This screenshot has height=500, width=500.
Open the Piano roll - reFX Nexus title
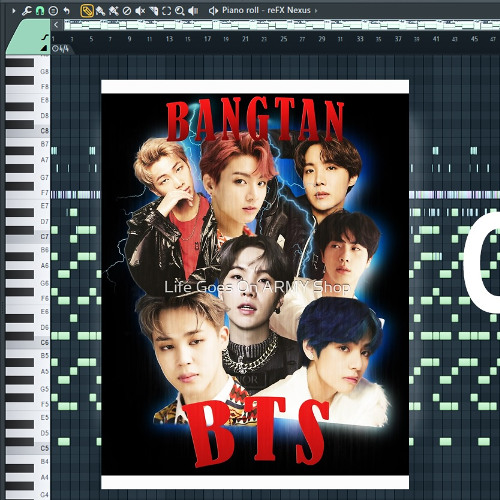(x=266, y=10)
